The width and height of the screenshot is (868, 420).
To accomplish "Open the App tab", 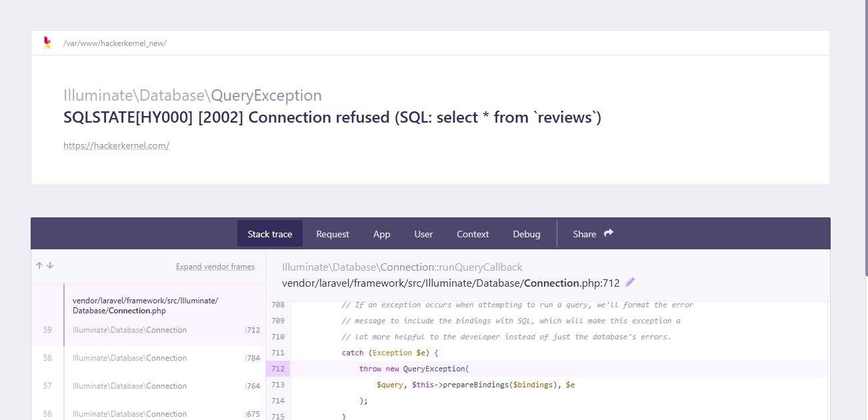I will click(381, 234).
